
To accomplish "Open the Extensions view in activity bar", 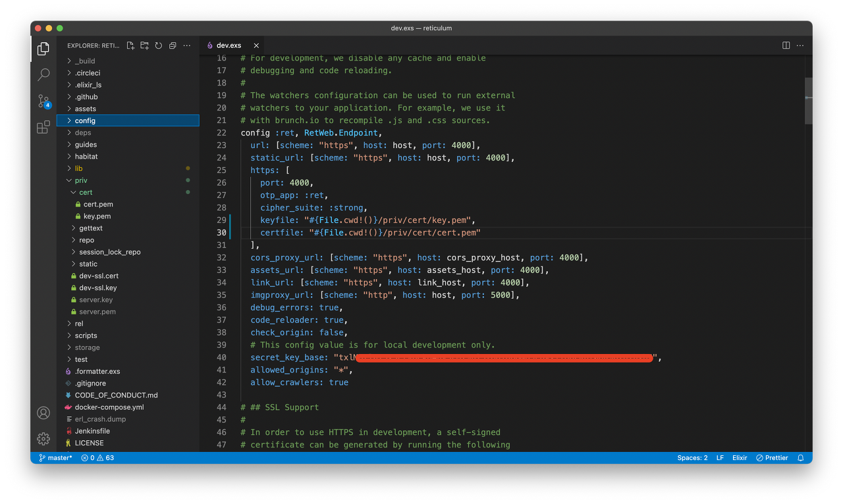I will [x=43, y=127].
